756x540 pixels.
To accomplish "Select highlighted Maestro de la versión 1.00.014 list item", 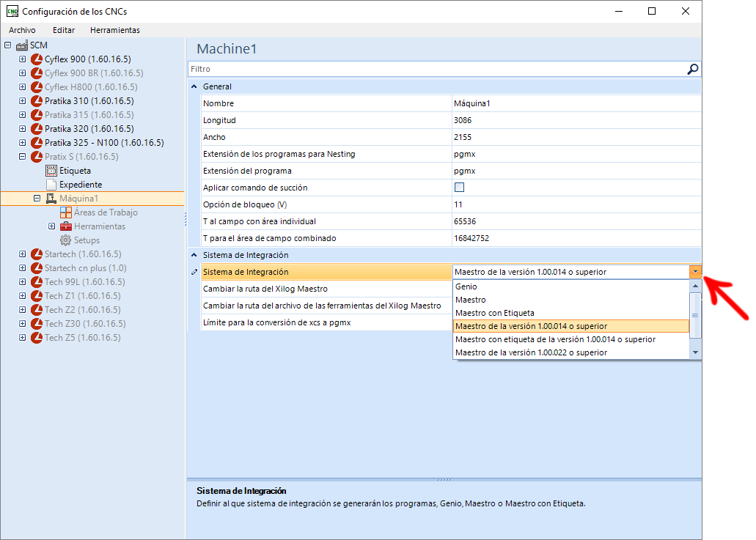I will click(x=571, y=326).
